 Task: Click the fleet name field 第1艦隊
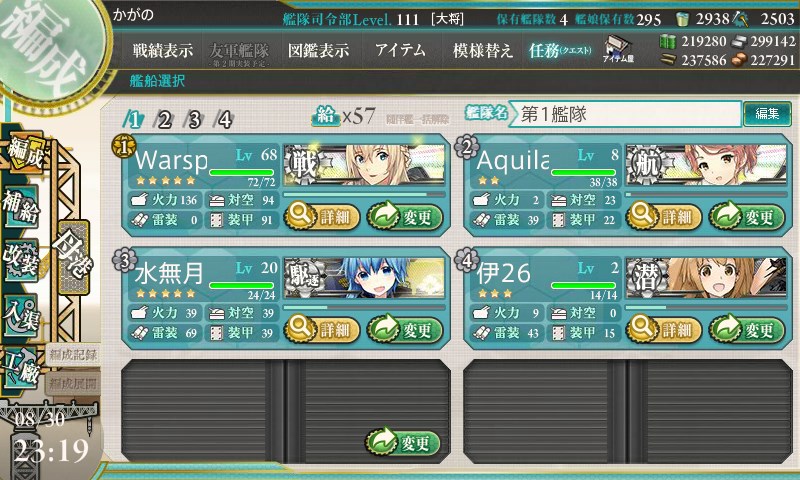pos(624,114)
